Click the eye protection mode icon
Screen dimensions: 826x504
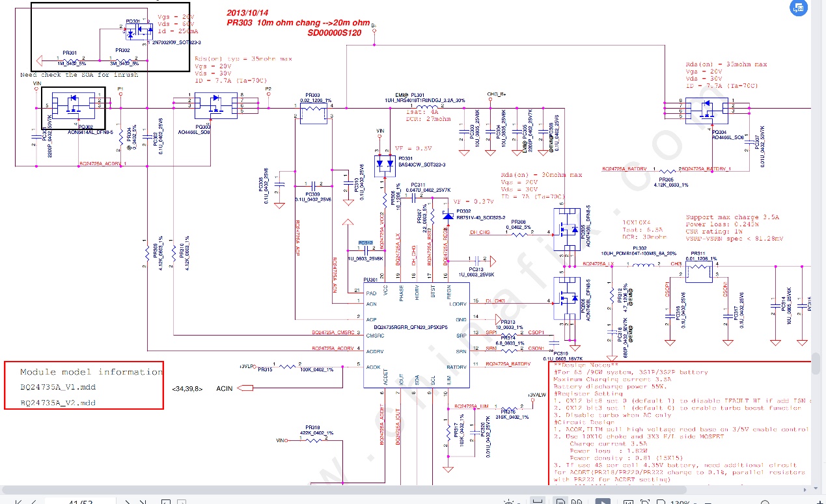(x=508, y=503)
